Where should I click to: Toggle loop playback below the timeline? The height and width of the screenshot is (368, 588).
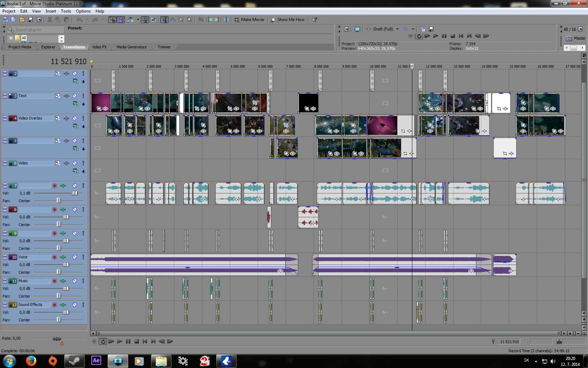(x=103, y=342)
